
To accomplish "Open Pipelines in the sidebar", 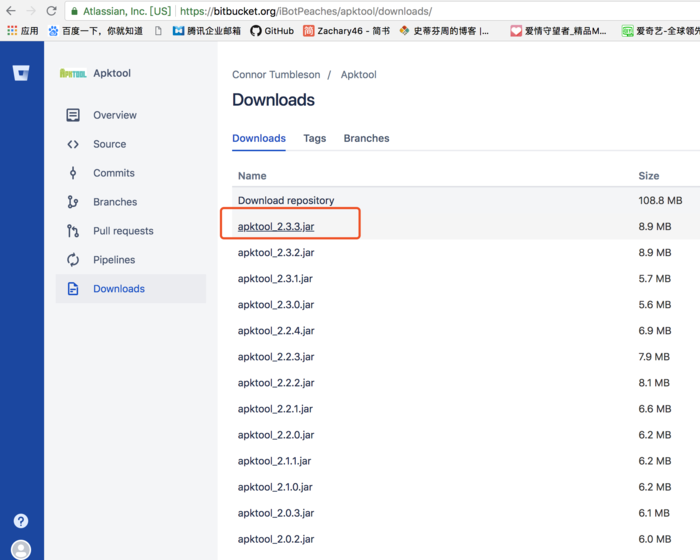I will (114, 260).
